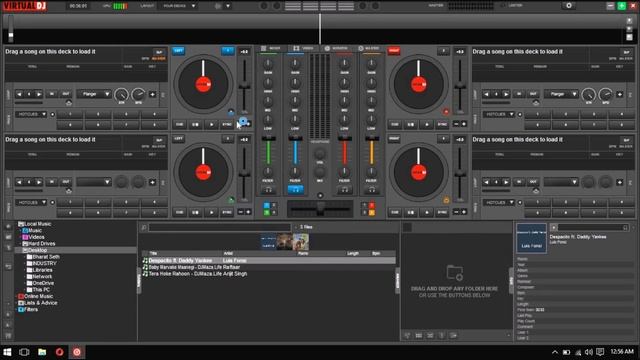Start playback on the upper left deck
Screen dimensions: 640x360
click(x=211, y=124)
